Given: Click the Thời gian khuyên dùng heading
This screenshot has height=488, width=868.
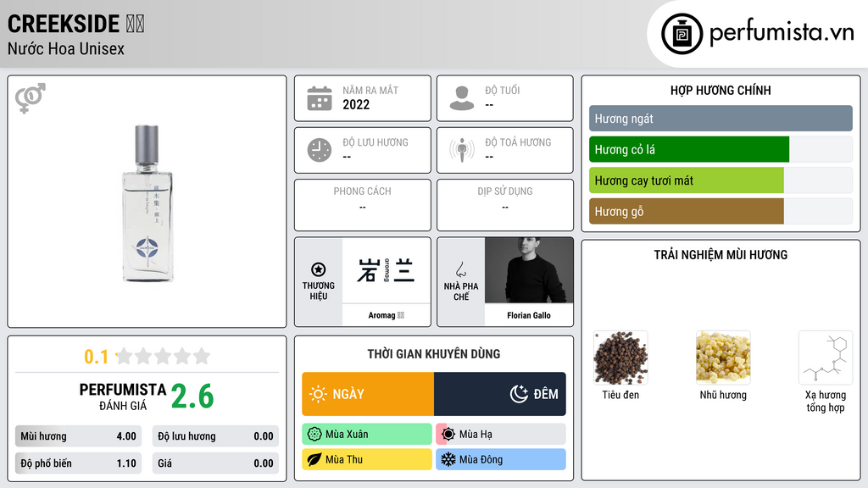Looking at the screenshot, I should pos(433,354).
